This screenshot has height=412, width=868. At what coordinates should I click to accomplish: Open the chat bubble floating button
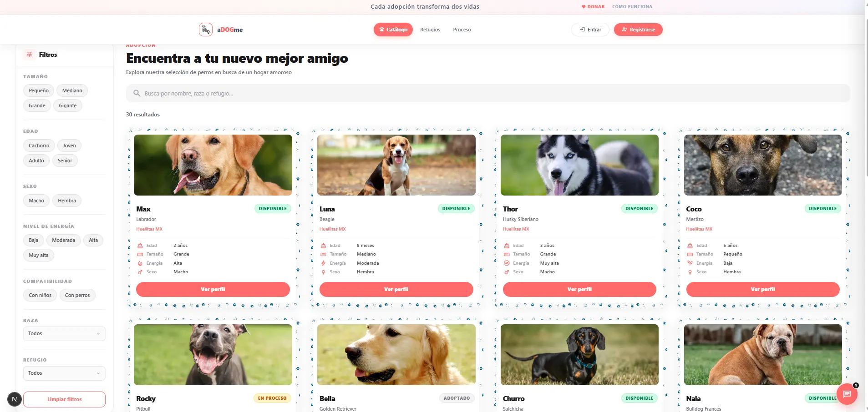pos(847,394)
